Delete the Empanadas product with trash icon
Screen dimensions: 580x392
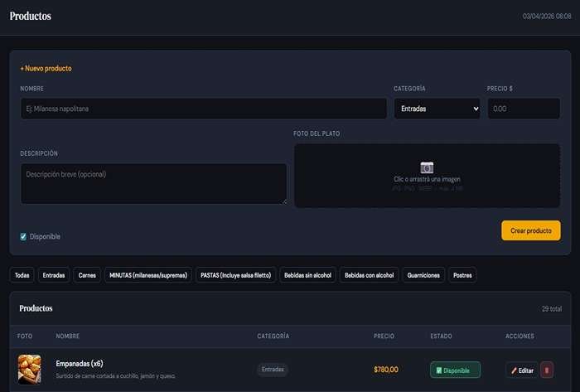pyautogui.click(x=547, y=370)
